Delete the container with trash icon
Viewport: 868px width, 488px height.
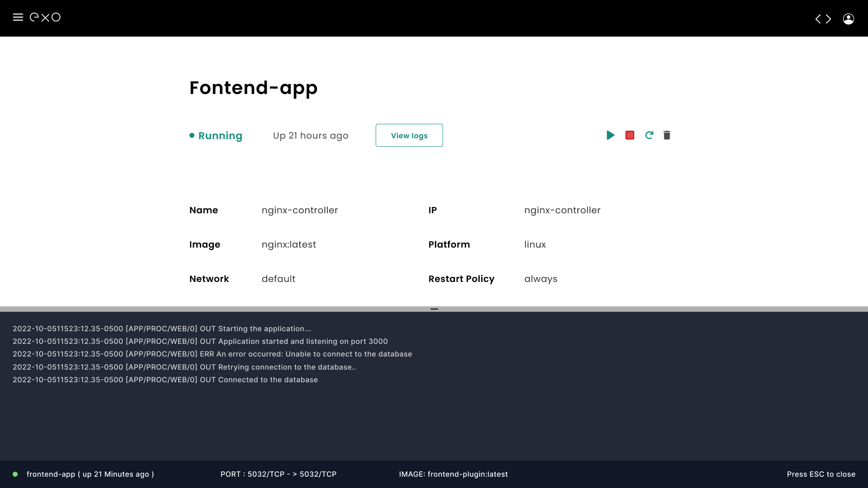point(667,135)
